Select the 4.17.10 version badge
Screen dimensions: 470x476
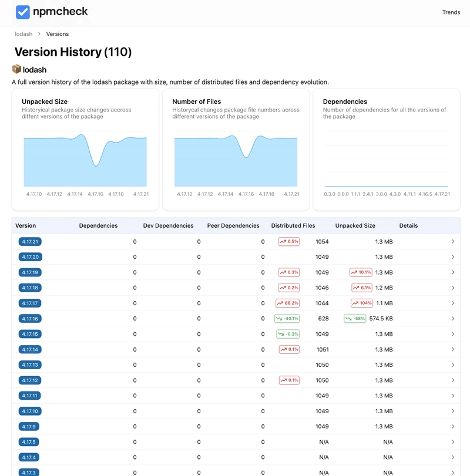coord(30,411)
